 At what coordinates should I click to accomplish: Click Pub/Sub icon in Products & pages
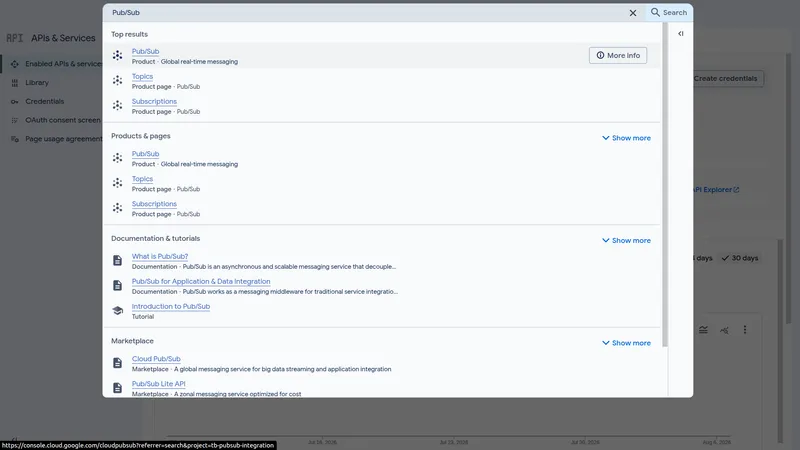117,158
